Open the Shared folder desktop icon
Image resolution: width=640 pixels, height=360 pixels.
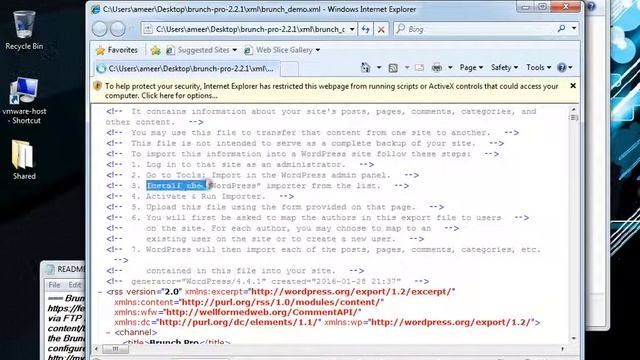(x=24, y=160)
